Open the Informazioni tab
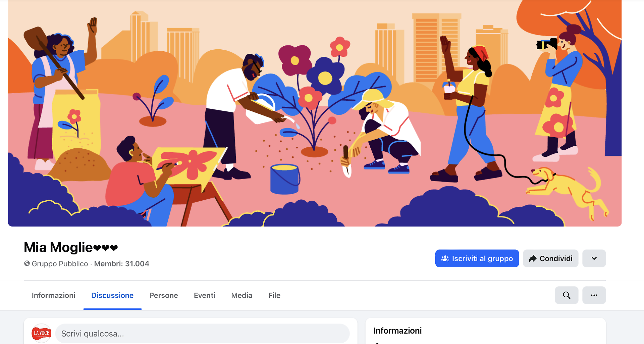Image resolution: width=644 pixels, height=344 pixels. (53, 295)
